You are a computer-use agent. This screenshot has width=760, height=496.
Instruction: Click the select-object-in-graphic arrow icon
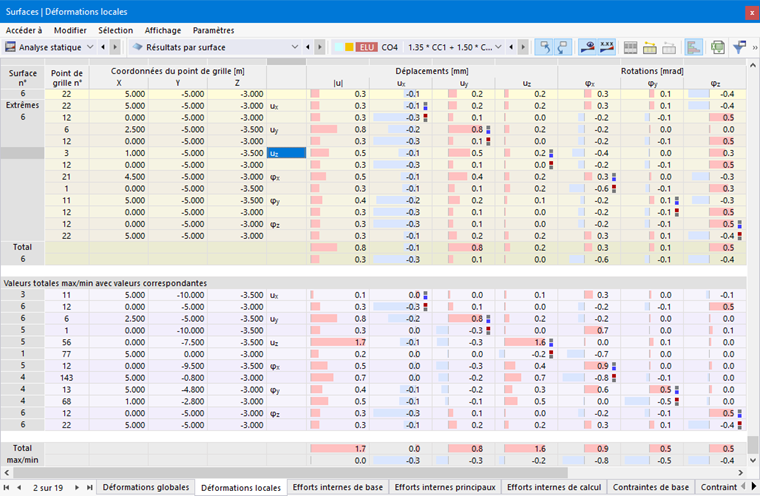pyautogui.click(x=545, y=47)
